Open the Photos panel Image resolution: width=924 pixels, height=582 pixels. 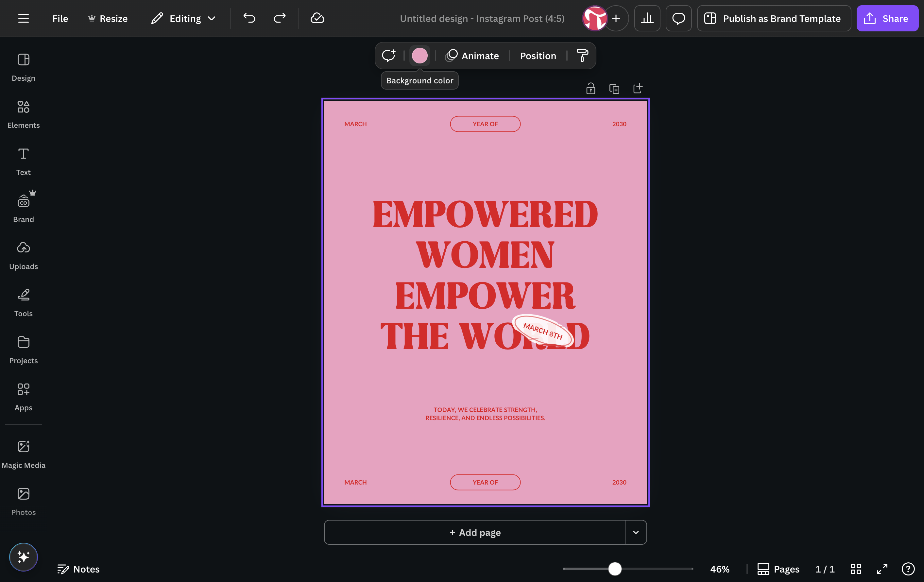(x=24, y=502)
